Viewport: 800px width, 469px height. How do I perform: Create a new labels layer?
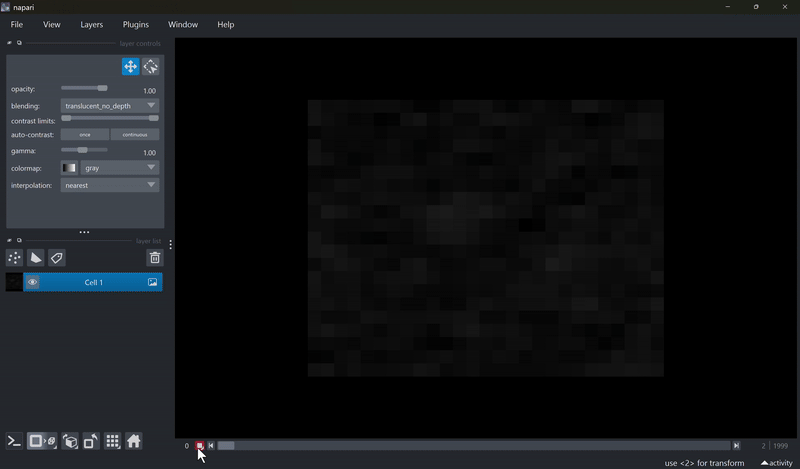click(x=57, y=258)
